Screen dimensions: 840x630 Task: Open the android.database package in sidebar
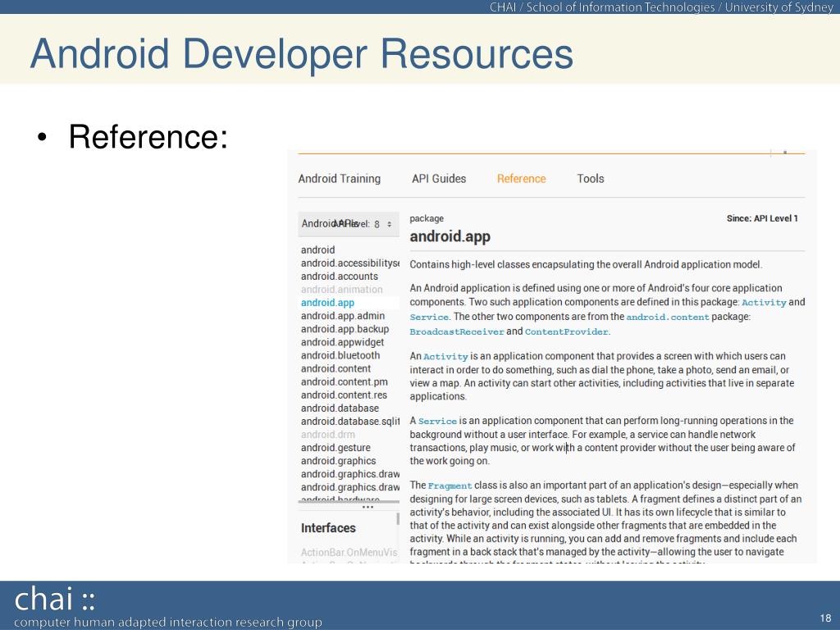[x=340, y=409]
